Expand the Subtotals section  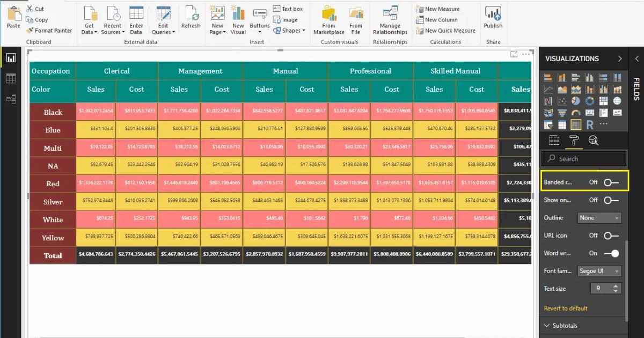[x=567, y=325]
